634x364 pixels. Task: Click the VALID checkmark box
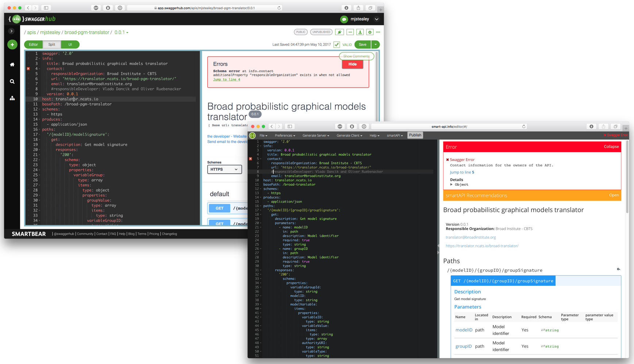tap(337, 44)
